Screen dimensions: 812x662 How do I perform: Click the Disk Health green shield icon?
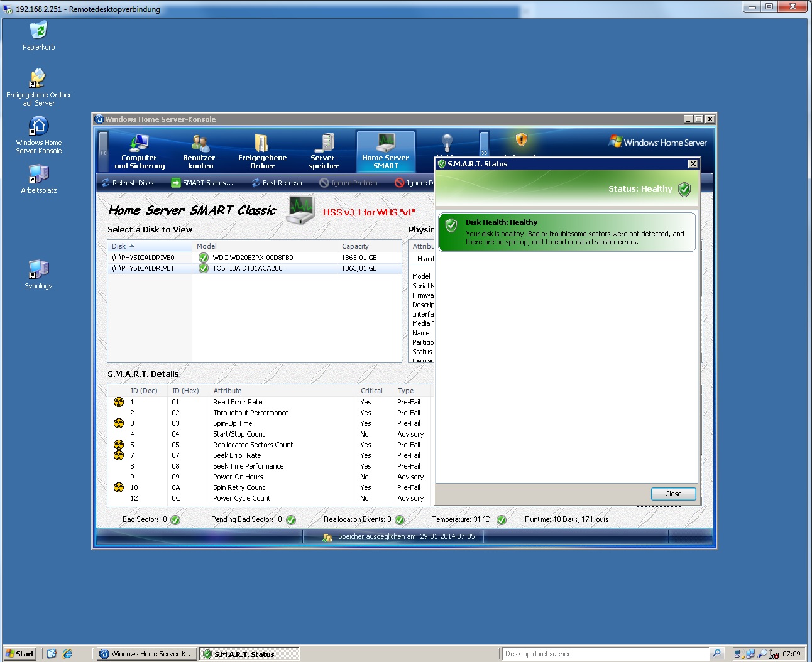tap(451, 225)
